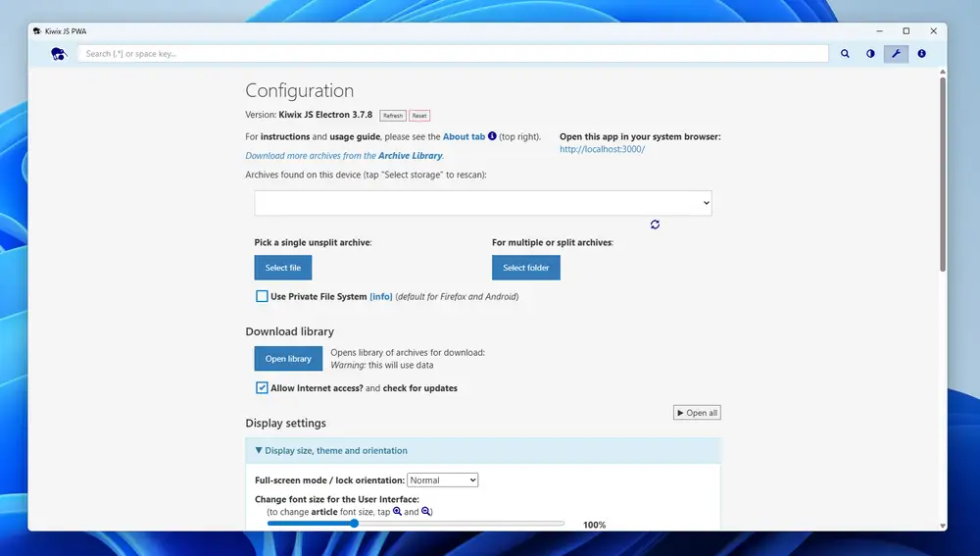The height and width of the screenshot is (556, 980).
Task: Toggle dark theme with the half-circle icon
Action: tap(870, 54)
